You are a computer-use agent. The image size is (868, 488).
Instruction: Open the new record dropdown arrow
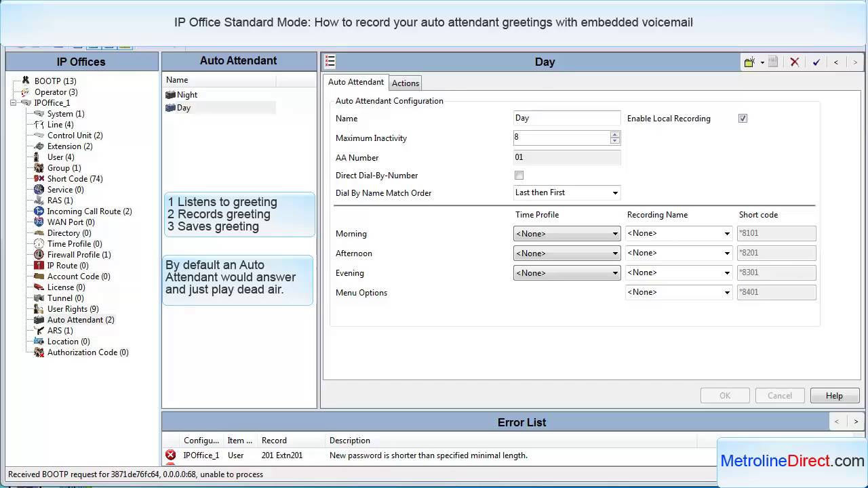tap(762, 62)
